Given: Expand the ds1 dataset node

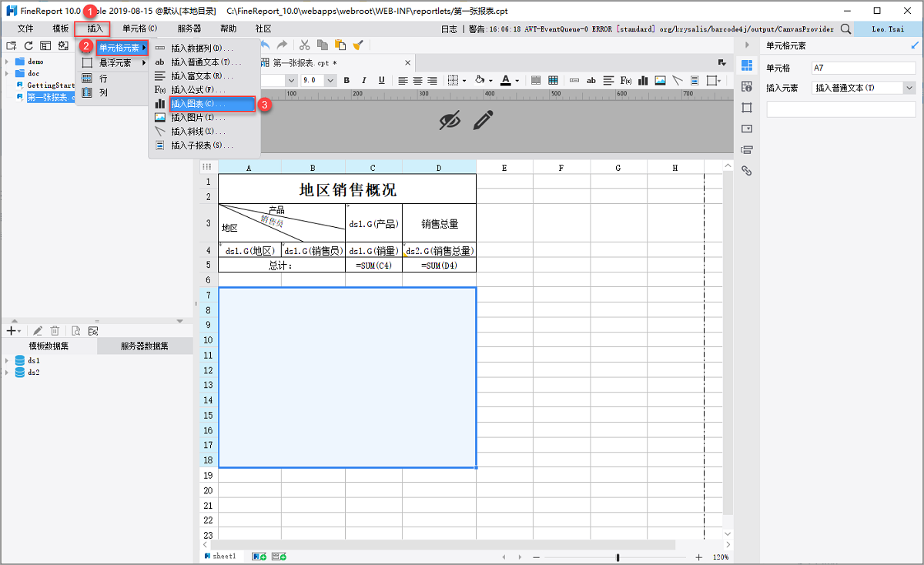Looking at the screenshot, I should coord(7,360).
